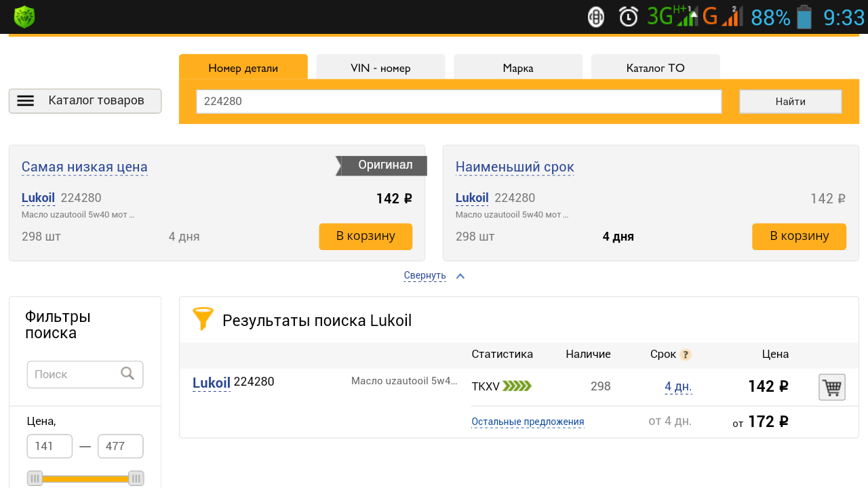Focus the filter Поиск field
Screen dimensions: 868x488
tap(85, 374)
